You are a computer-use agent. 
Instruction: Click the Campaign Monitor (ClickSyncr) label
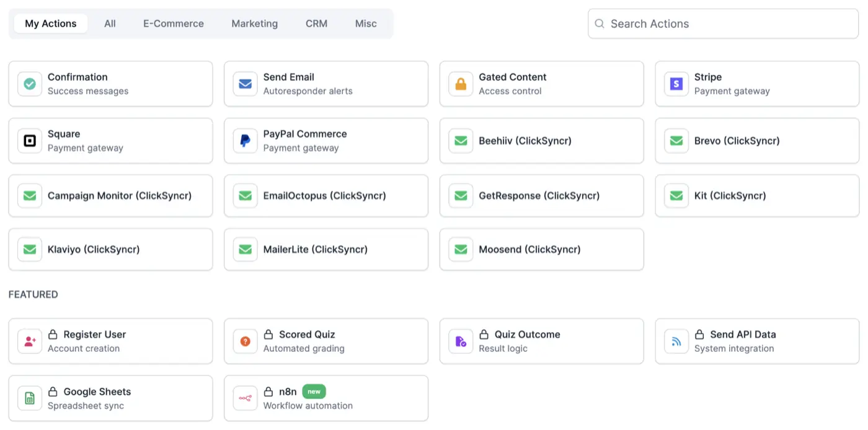coord(120,196)
